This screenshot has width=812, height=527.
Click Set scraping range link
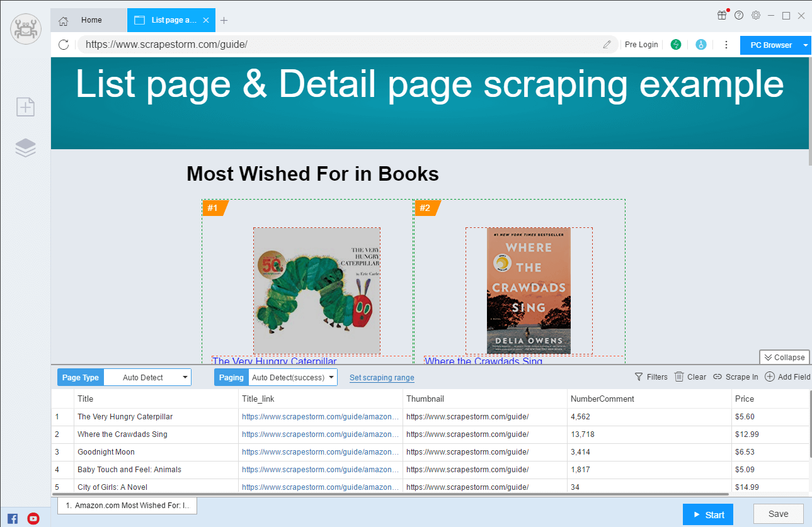[x=382, y=378]
